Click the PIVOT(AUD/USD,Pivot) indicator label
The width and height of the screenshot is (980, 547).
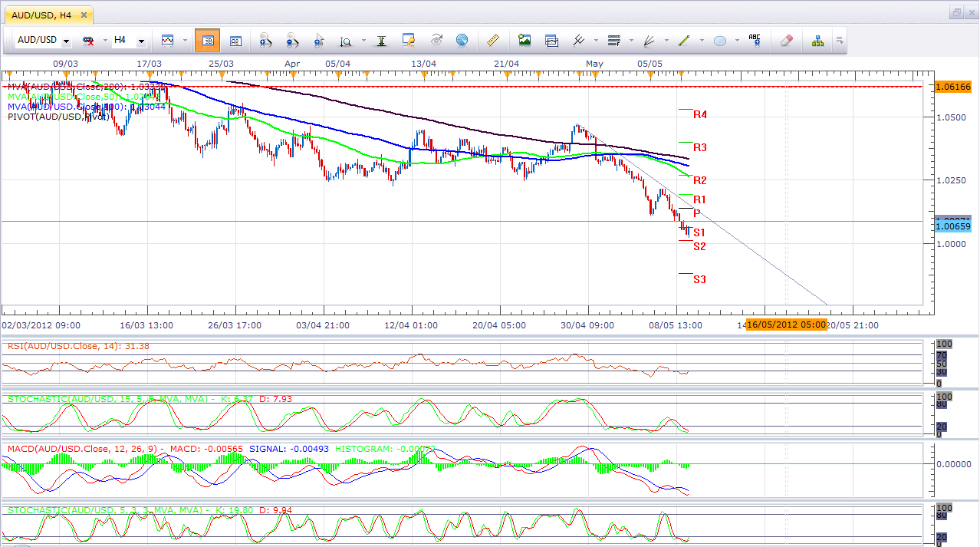pyautogui.click(x=58, y=117)
